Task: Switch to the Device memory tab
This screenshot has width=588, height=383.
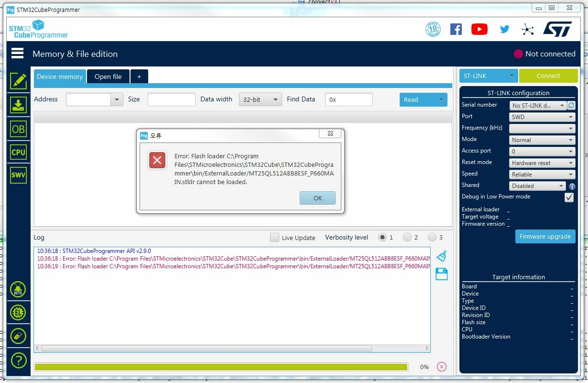Action: pos(60,77)
